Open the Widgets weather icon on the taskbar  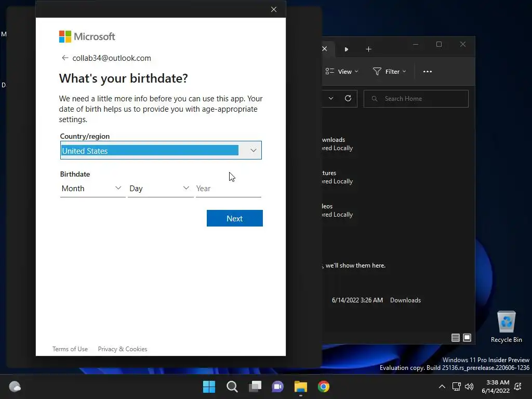[15, 387]
